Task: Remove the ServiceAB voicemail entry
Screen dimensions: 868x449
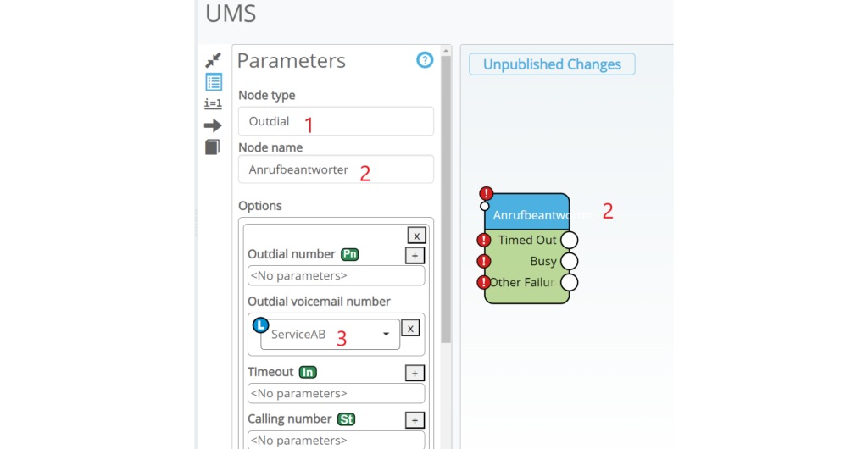Action: tap(409, 328)
